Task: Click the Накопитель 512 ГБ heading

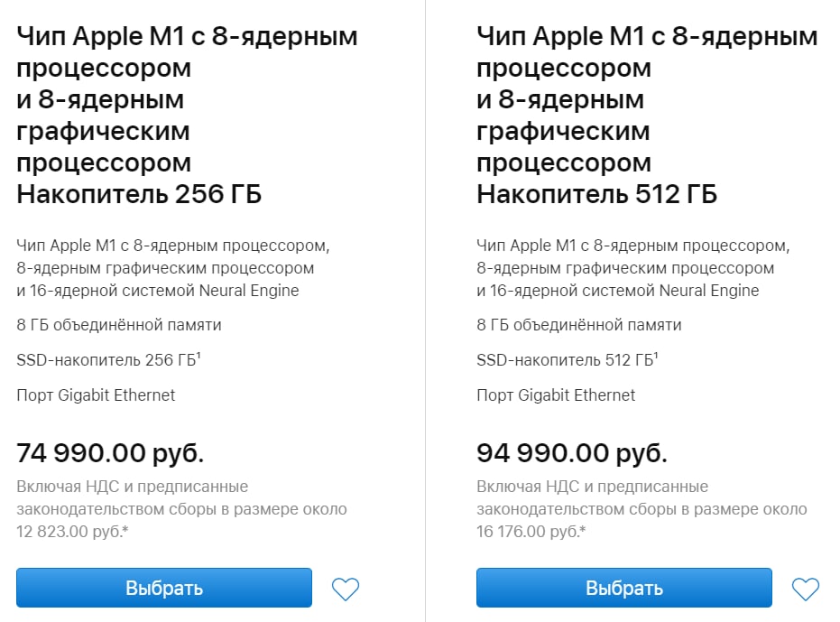Action: click(x=597, y=194)
